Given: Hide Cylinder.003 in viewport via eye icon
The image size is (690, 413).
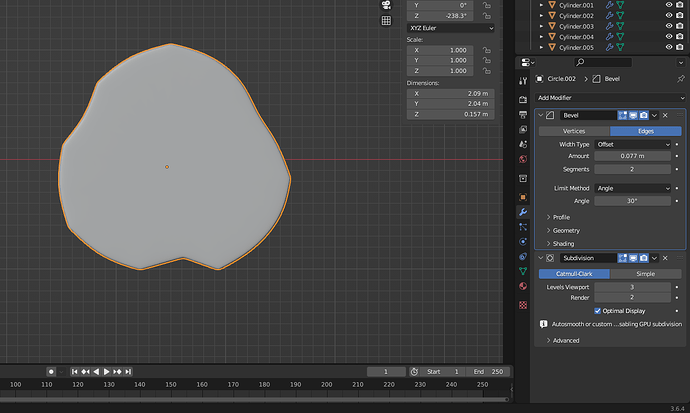Looking at the screenshot, I should (669, 26).
